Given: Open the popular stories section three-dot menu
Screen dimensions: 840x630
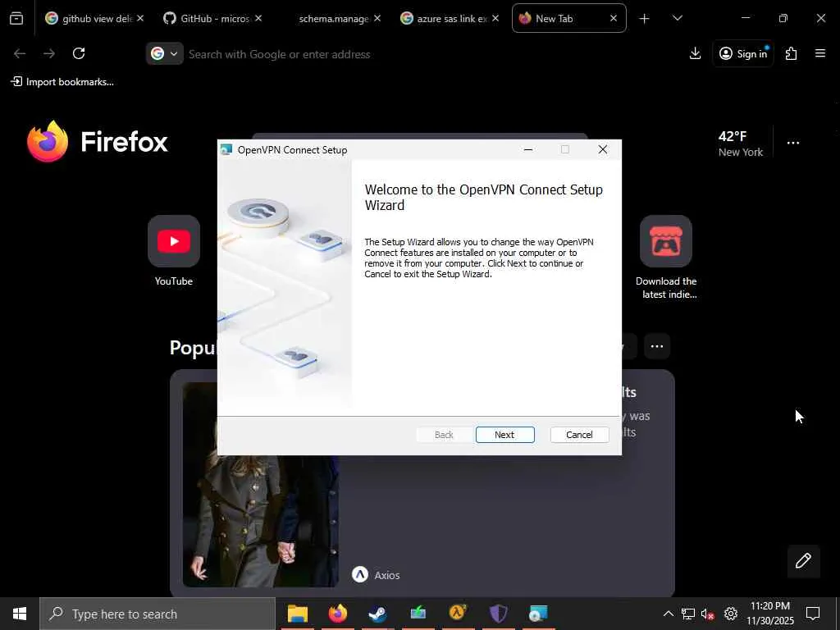Looking at the screenshot, I should pyautogui.click(x=657, y=346).
